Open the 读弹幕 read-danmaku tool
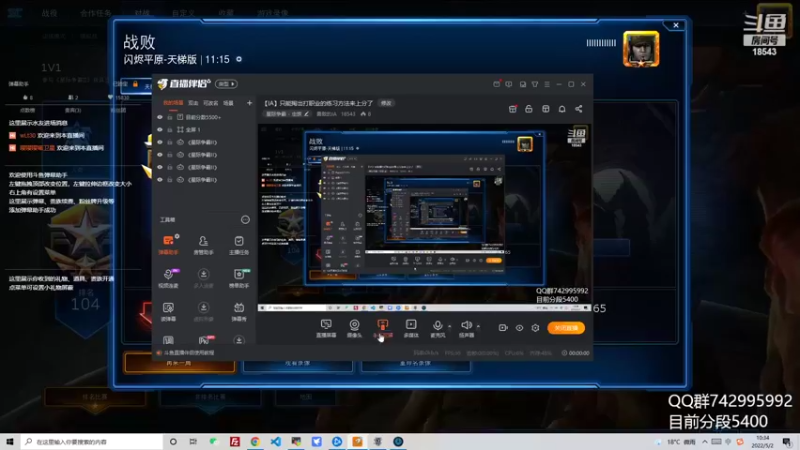Screen dimensions: 800x450 (168, 311)
